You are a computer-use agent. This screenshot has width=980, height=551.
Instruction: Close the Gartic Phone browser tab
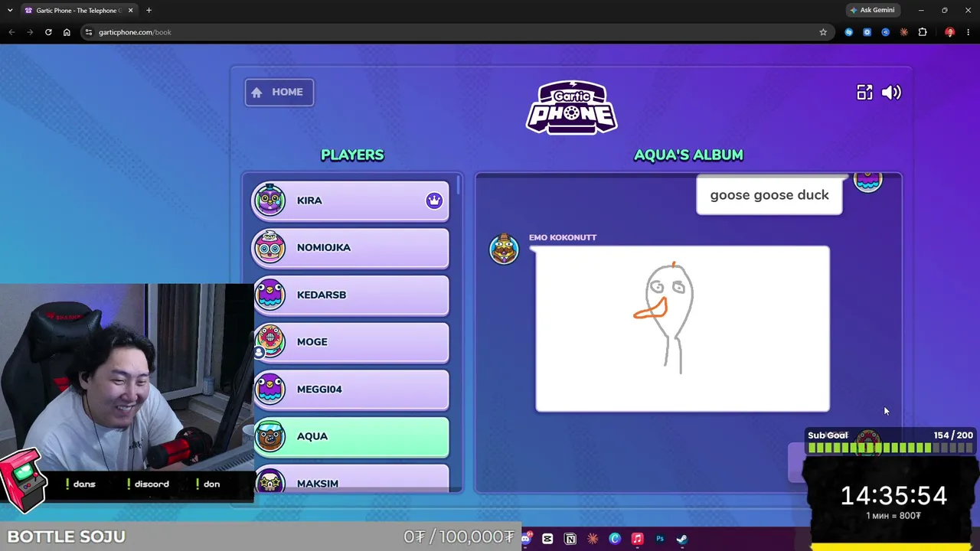[130, 11]
